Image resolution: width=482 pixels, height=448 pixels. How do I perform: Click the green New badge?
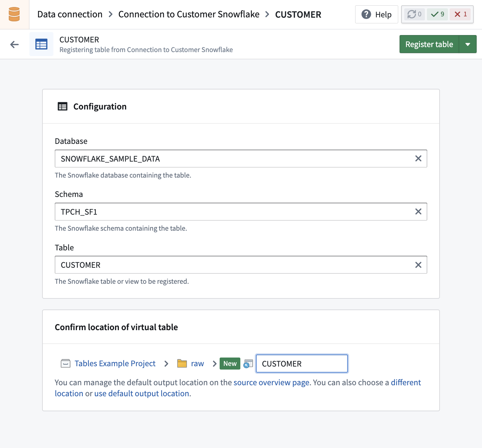(x=230, y=364)
